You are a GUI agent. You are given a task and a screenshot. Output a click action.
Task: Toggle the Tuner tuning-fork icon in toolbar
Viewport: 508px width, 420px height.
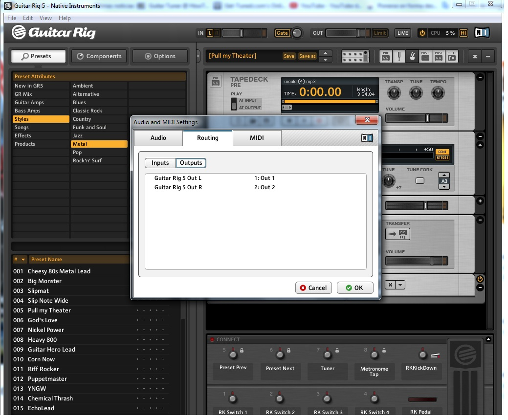pos(399,56)
